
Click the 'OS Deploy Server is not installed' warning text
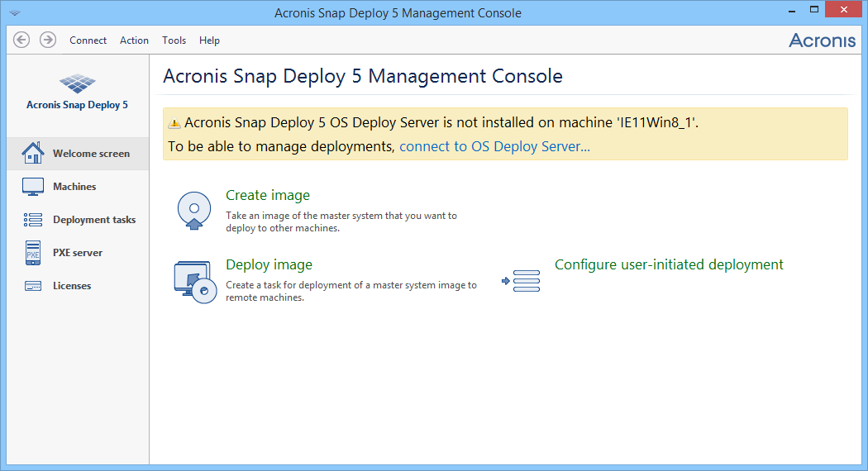tap(441, 122)
